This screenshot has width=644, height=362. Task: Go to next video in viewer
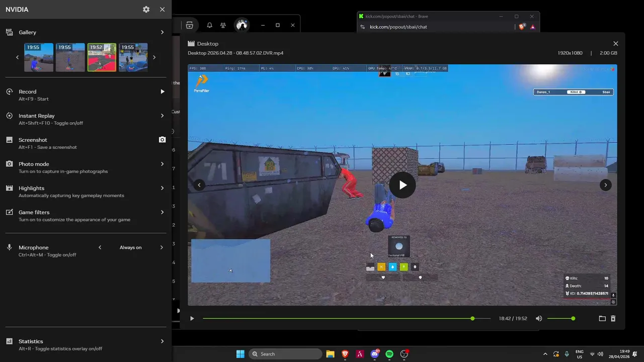(x=605, y=185)
